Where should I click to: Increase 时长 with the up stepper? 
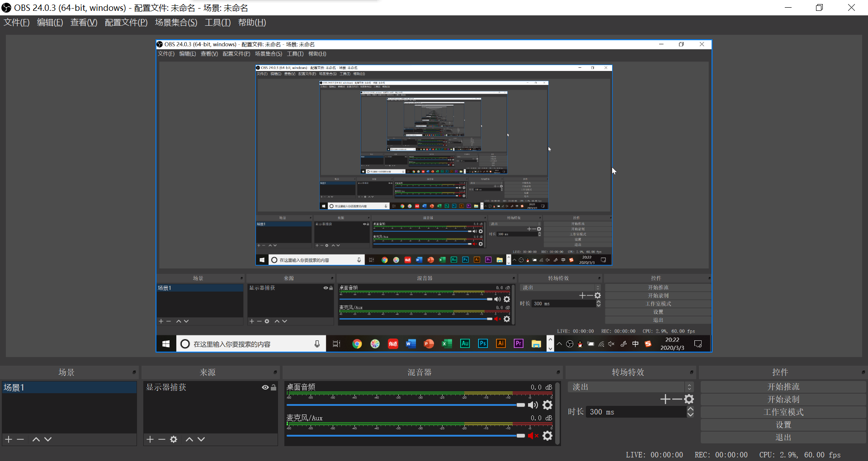[690, 409]
